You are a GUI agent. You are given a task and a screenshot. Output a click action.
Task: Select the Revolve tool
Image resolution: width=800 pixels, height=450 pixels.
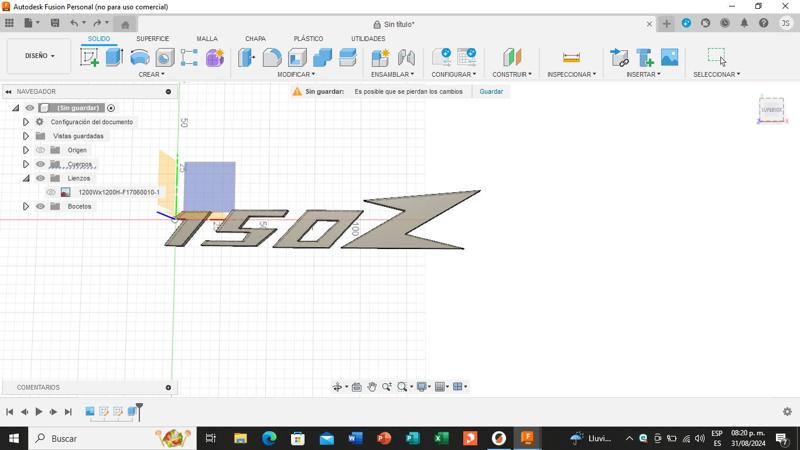pos(139,57)
